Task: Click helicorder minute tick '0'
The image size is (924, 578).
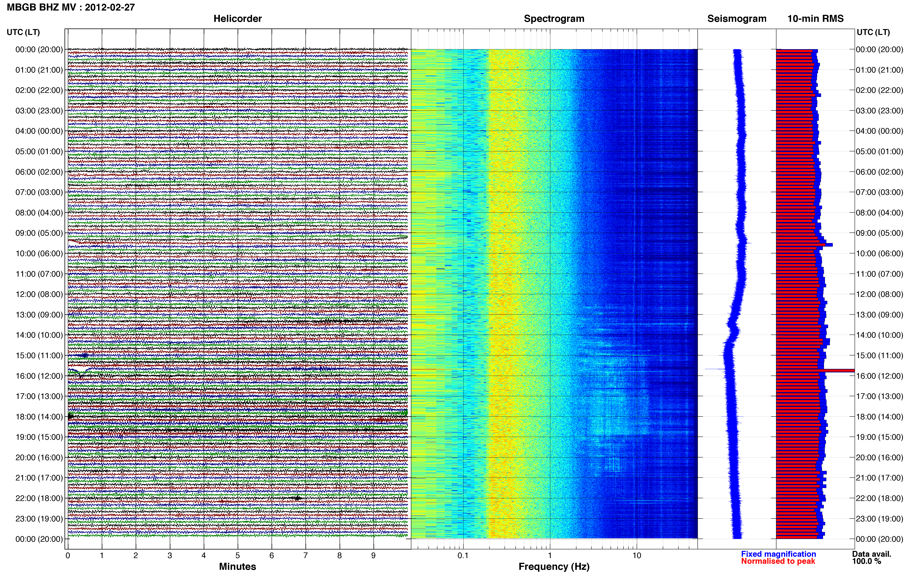Action: 68,555
